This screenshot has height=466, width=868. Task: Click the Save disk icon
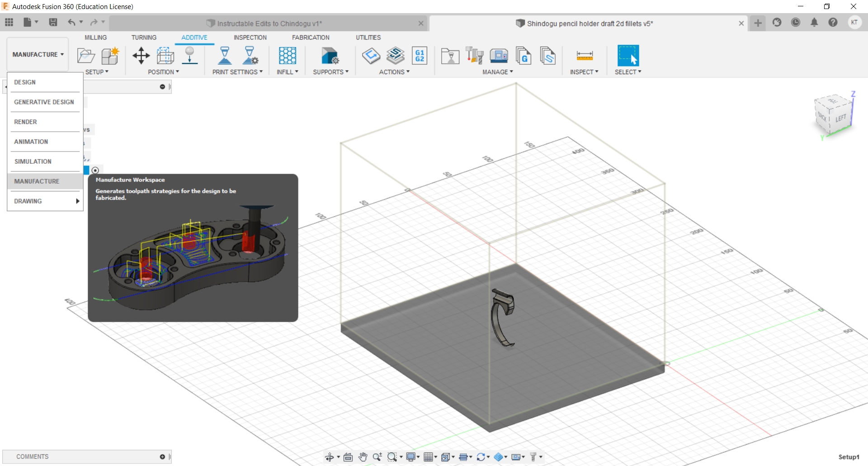point(53,22)
